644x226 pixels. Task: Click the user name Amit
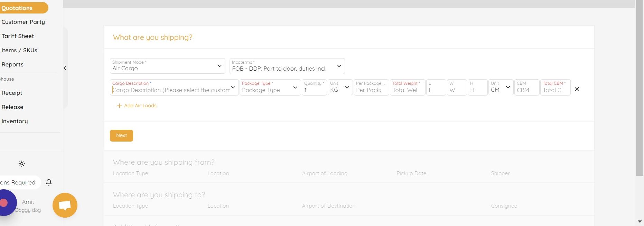28,202
